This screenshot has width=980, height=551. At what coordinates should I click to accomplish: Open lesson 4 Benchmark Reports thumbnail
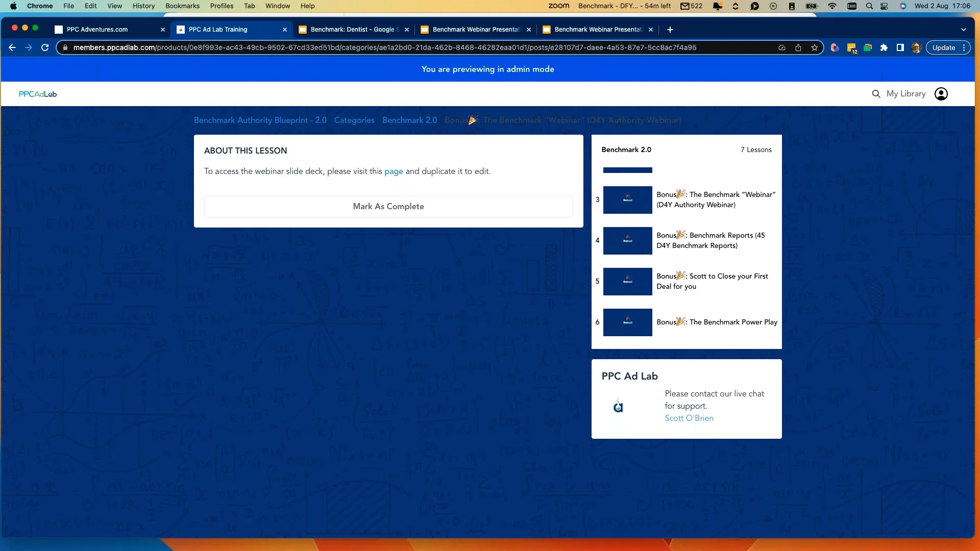pyautogui.click(x=628, y=241)
